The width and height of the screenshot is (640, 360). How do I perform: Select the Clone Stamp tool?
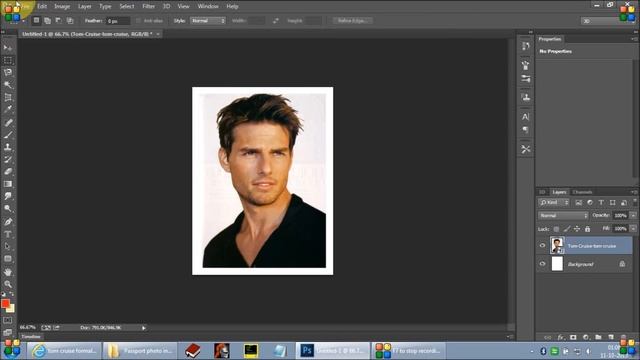pos(8,147)
